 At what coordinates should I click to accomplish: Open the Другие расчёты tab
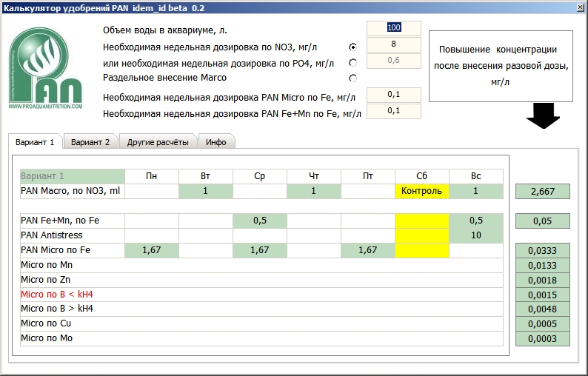(x=158, y=142)
